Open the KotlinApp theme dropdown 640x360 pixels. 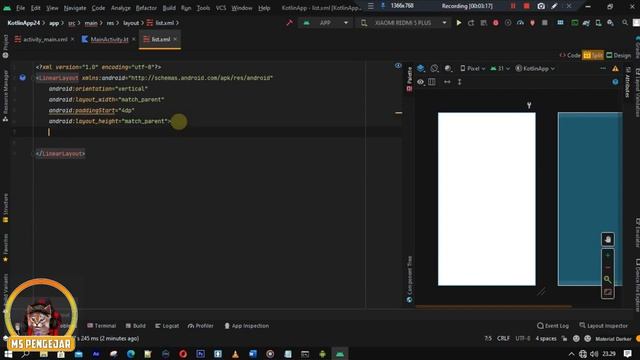click(535, 69)
